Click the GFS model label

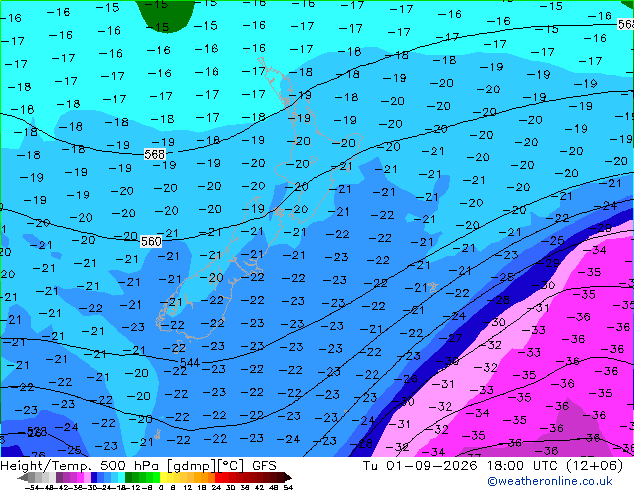(x=264, y=466)
